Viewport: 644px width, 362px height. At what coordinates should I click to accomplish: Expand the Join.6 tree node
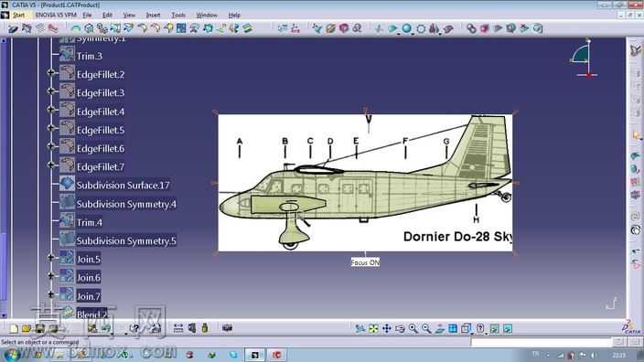point(51,276)
